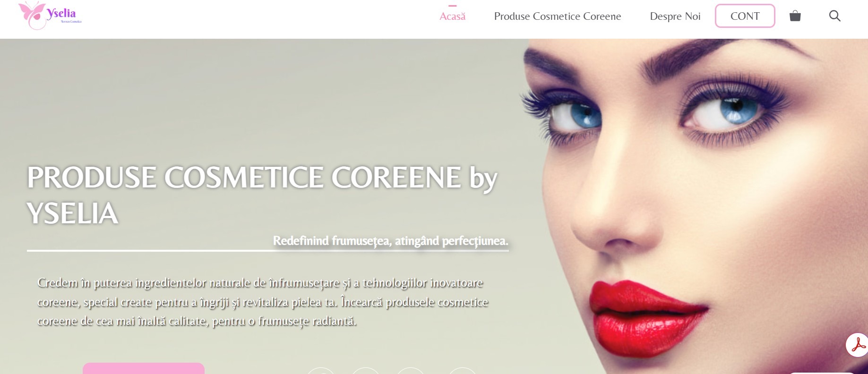868x374 pixels.
Task: Go to the Acasă menu item
Action: coord(453,17)
